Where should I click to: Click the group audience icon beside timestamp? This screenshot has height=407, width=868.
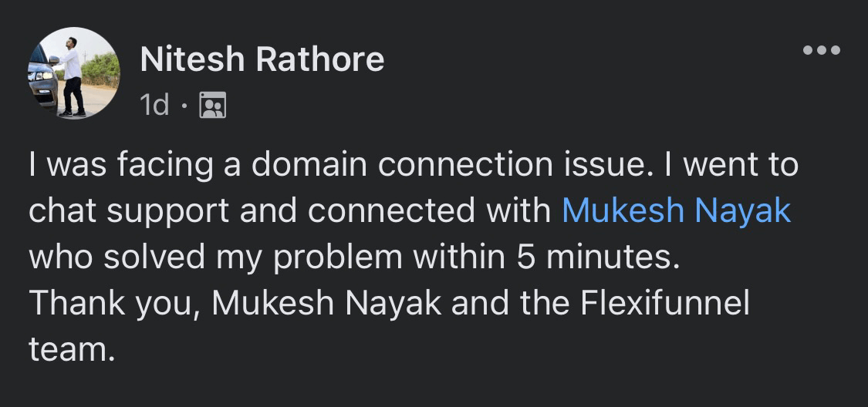pos(212,105)
